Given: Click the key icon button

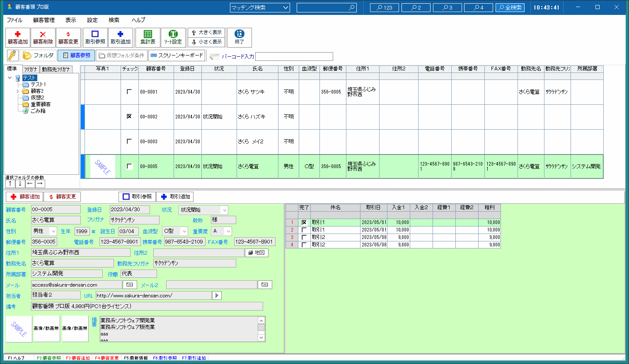Looking at the screenshot, I should tap(12, 55).
